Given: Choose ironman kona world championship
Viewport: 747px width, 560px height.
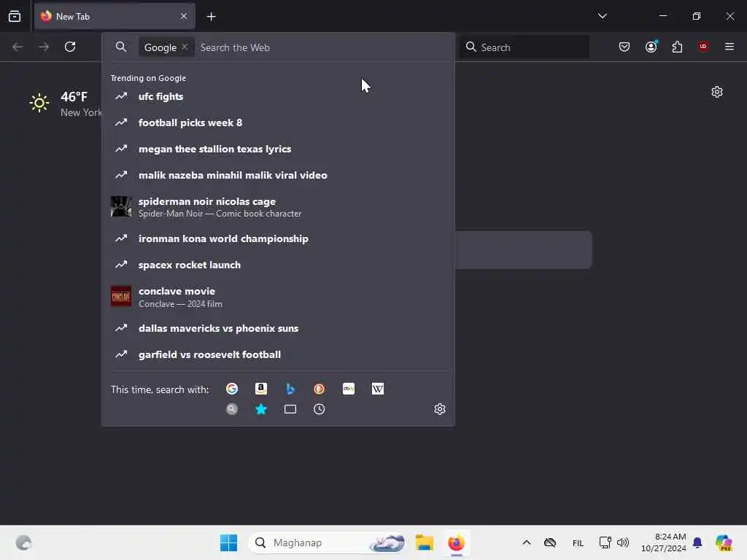Looking at the screenshot, I should 278,238.
